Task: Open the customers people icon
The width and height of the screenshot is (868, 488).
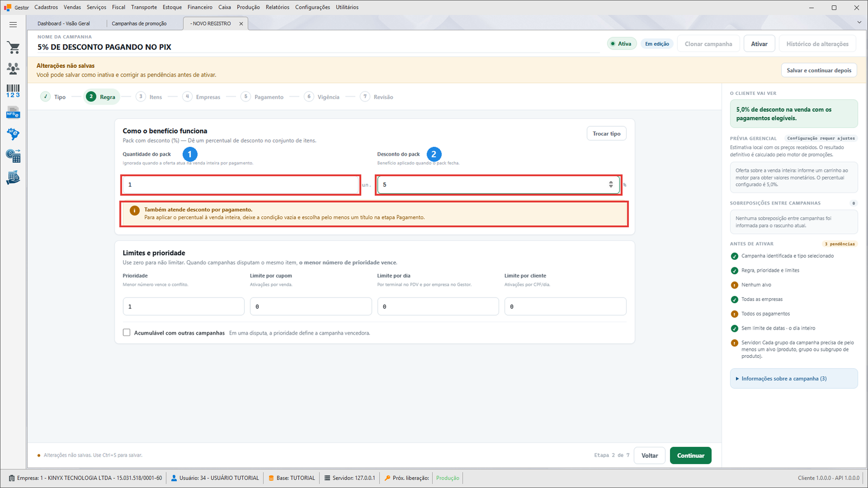Action: [x=13, y=68]
